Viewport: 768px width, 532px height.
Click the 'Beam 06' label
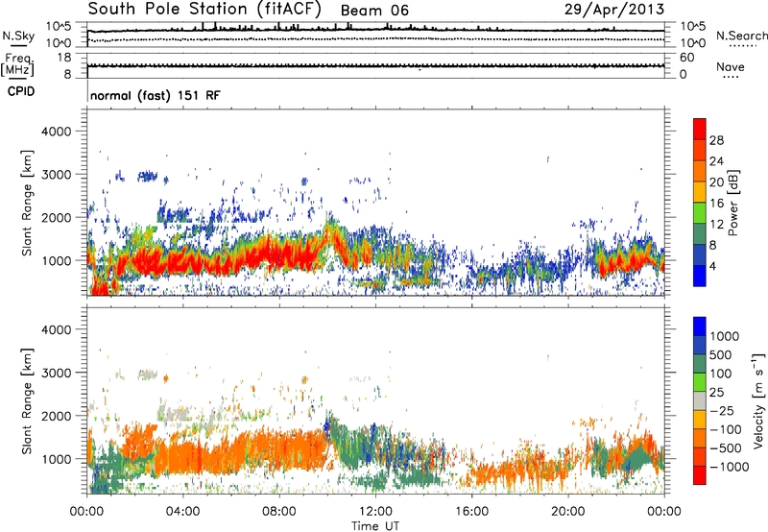pyautogui.click(x=374, y=11)
